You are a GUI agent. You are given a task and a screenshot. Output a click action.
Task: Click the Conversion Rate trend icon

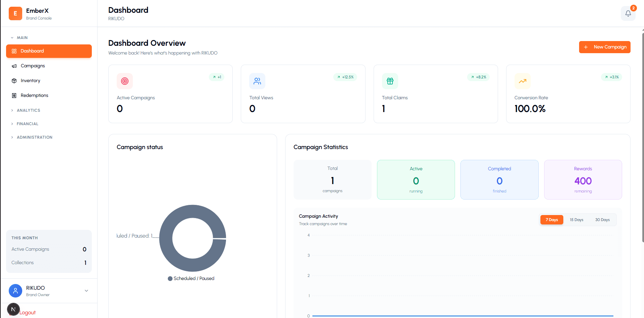coord(522,81)
